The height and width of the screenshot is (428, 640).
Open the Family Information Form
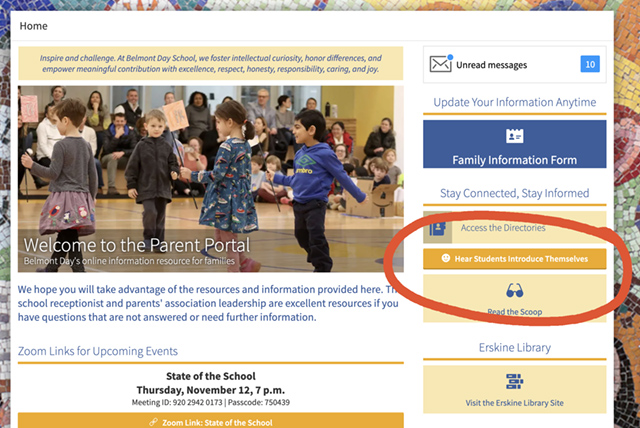pyautogui.click(x=515, y=159)
